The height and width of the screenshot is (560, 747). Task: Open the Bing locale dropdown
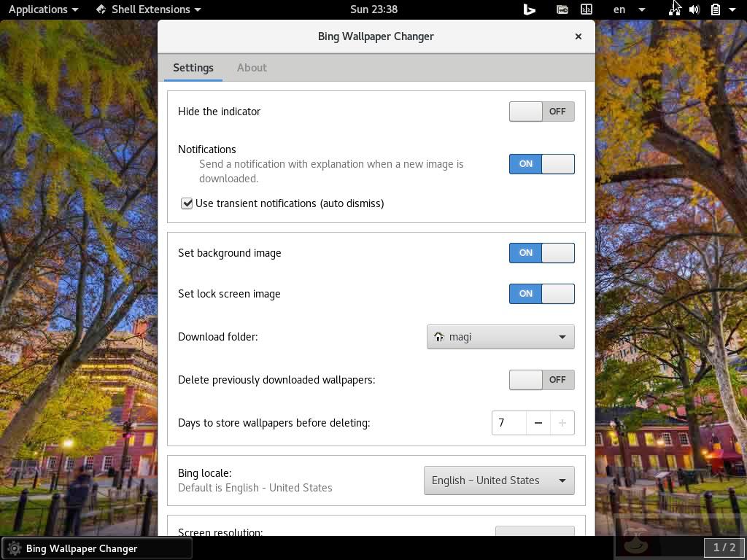tap(499, 481)
